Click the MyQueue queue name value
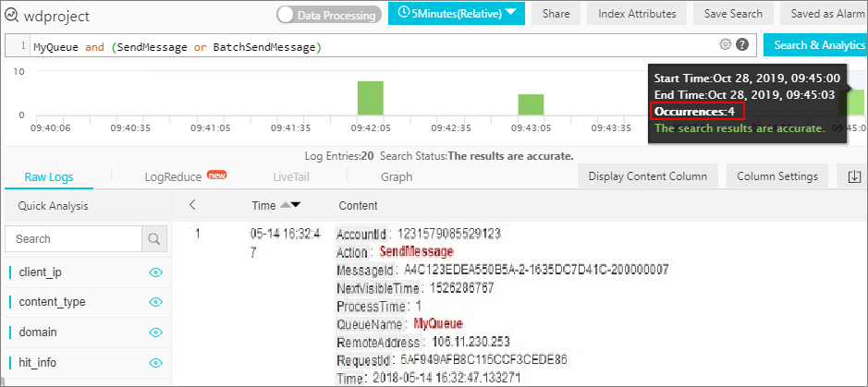The image size is (868, 387). [438, 323]
